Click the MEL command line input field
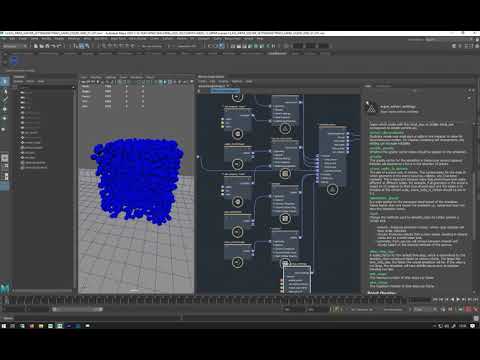Screen dimensions: 480x360 [97, 319]
